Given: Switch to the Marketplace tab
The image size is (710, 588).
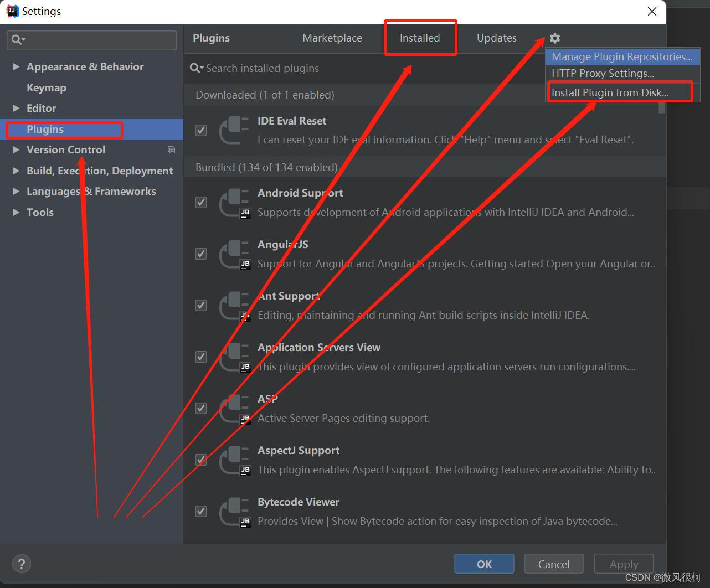Looking at the screenshot, I should click(332, 38).
